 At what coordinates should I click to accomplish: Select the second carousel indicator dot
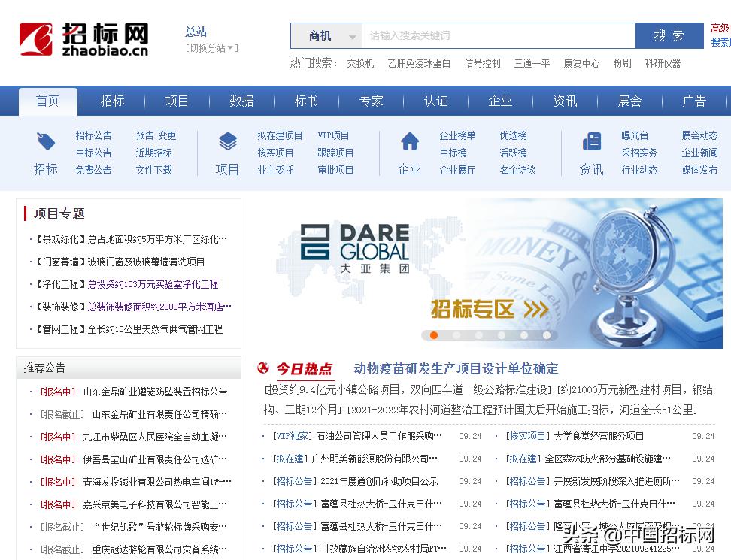(x=456, y=335)
